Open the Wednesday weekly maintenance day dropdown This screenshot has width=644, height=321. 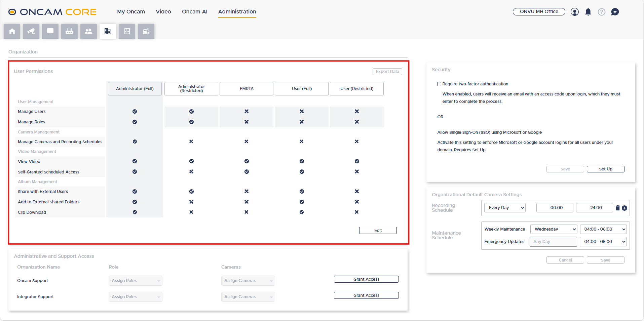point(554,229)
